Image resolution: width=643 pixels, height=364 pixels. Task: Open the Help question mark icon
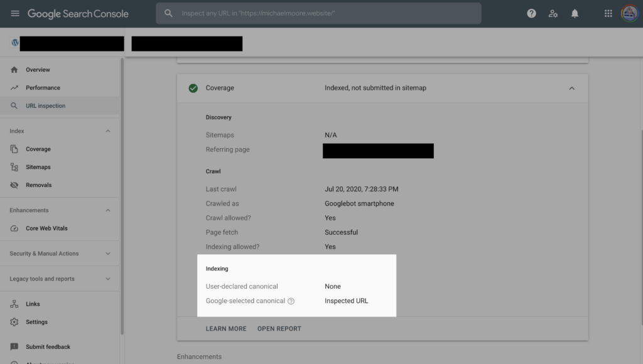(531, 14)
